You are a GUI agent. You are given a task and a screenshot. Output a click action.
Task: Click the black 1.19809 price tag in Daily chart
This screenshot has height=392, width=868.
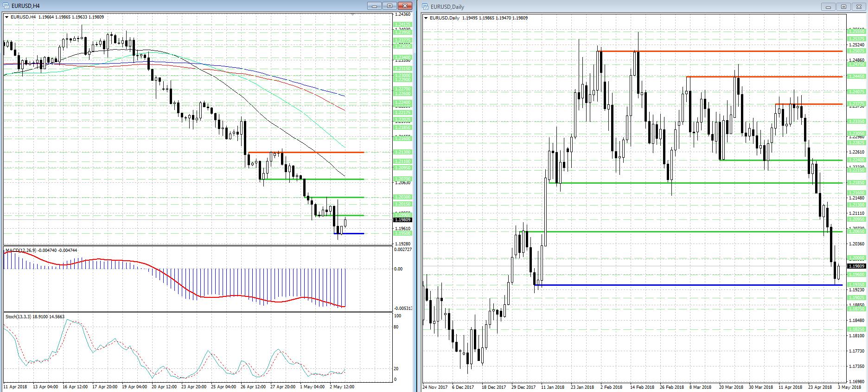[x=857, y=266]
